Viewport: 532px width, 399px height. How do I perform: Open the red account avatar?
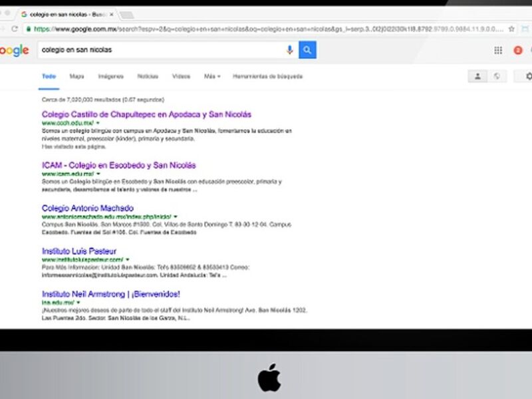coord(518,51)
